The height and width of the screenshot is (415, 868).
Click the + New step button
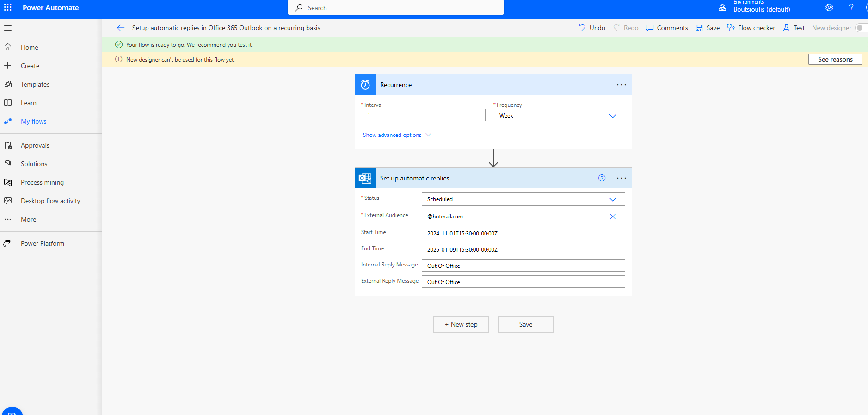pyautogui.click(x=461, y=324)
